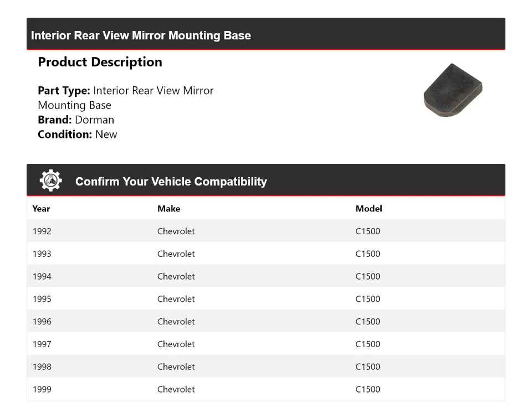532x418 pixels.
Task: Click the Year column header
Action: [x=41, y=209]
